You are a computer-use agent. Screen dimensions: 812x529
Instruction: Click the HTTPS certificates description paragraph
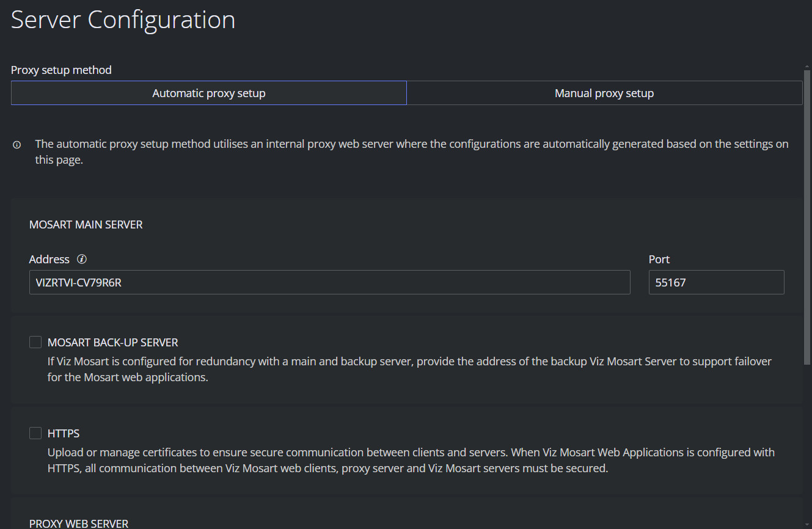(411, 461)
